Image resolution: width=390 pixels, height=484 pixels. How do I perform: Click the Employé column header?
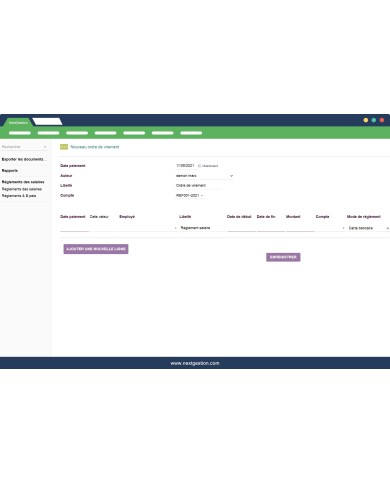pyautogui.click(x=127, y=217)
